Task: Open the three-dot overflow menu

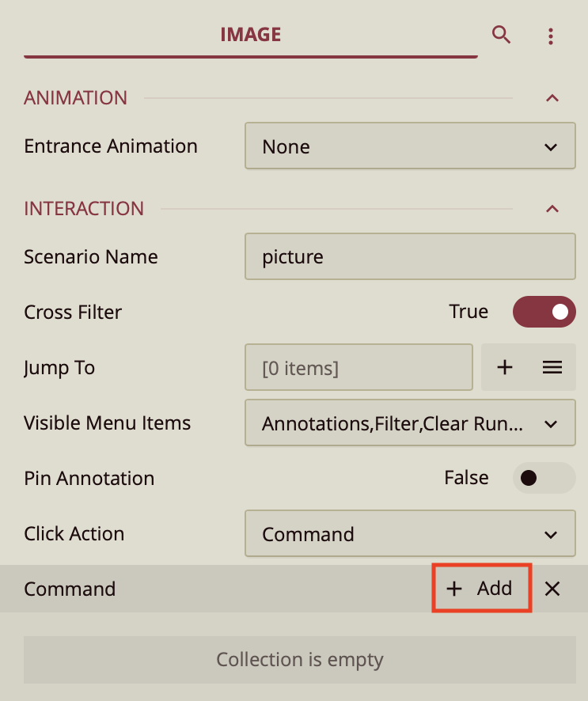Action: pyautogui.click(x=551, y=35)
